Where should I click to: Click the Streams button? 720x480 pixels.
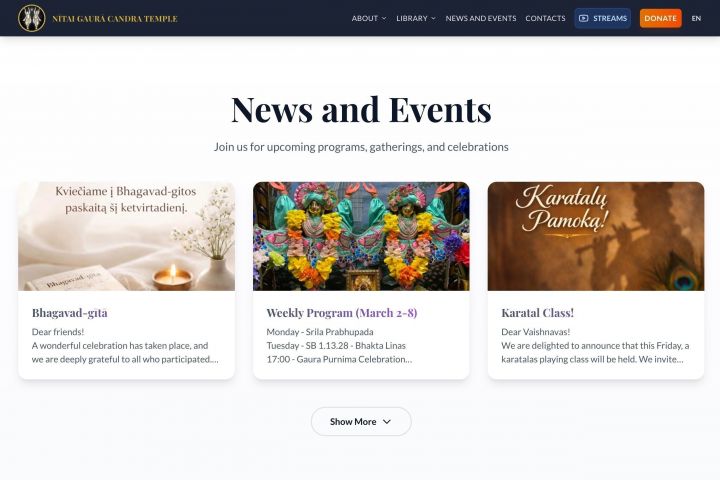602,18
